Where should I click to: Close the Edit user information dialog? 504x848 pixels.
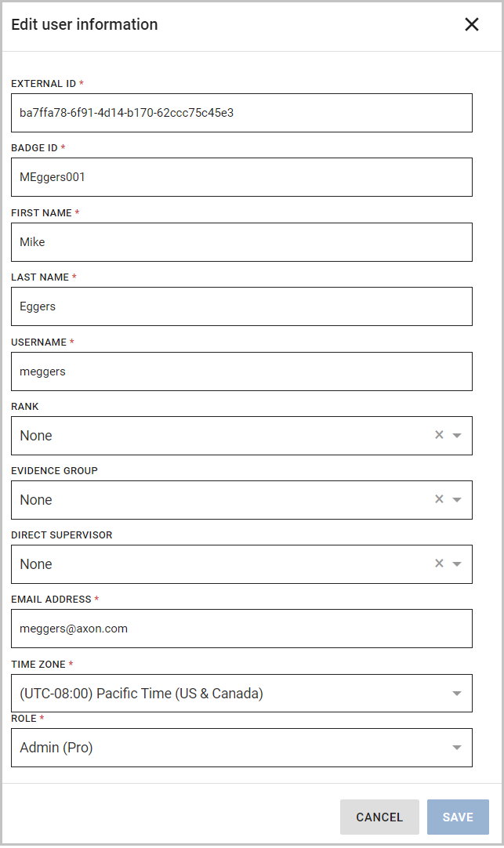[x=471, y=24]
